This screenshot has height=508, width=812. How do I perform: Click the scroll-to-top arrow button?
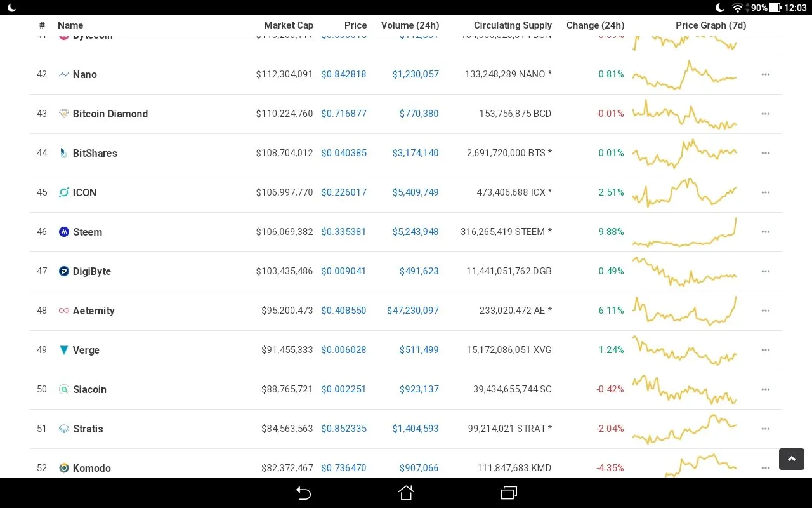pyautogui.click(x=792, y=459)
